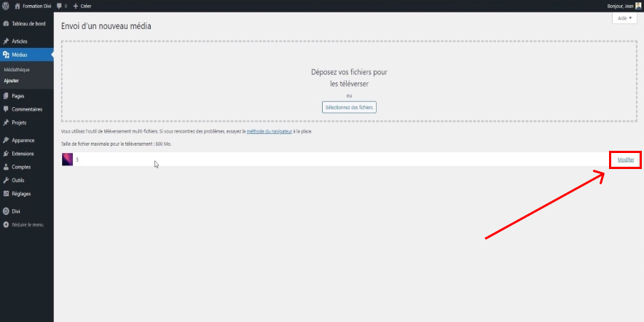Click the heading Envoi d'un nouveau média
This screenshot has width=644, height=322.
[x=106, y=26]
